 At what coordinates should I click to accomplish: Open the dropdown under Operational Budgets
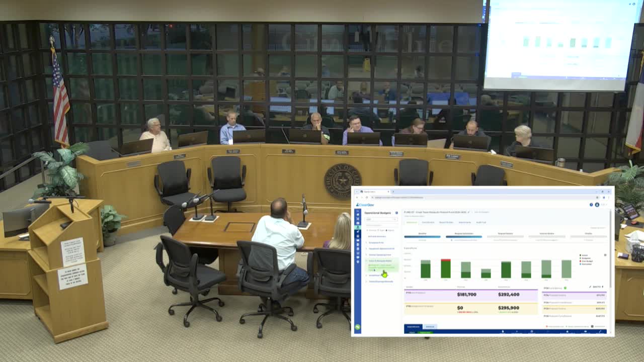pos(381,219)
